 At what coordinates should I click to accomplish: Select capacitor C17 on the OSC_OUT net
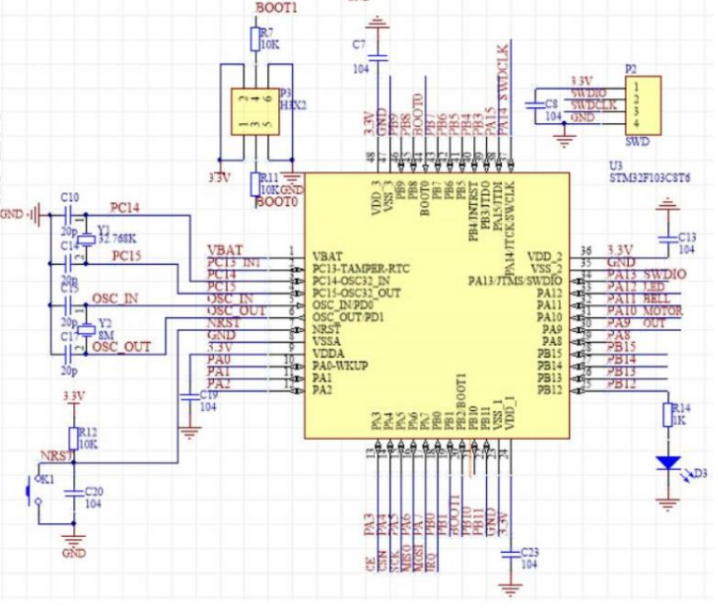pyautogui.click(x=68, y=354)
